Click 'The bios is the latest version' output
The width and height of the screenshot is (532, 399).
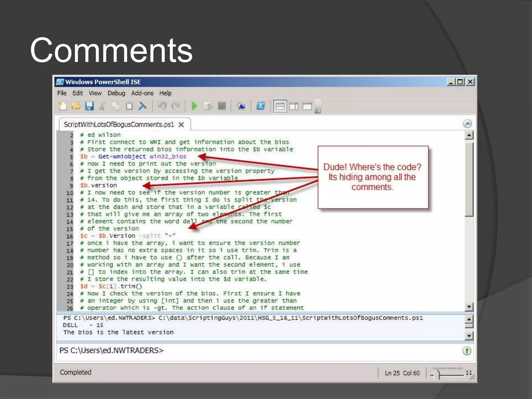pos(118,332)
